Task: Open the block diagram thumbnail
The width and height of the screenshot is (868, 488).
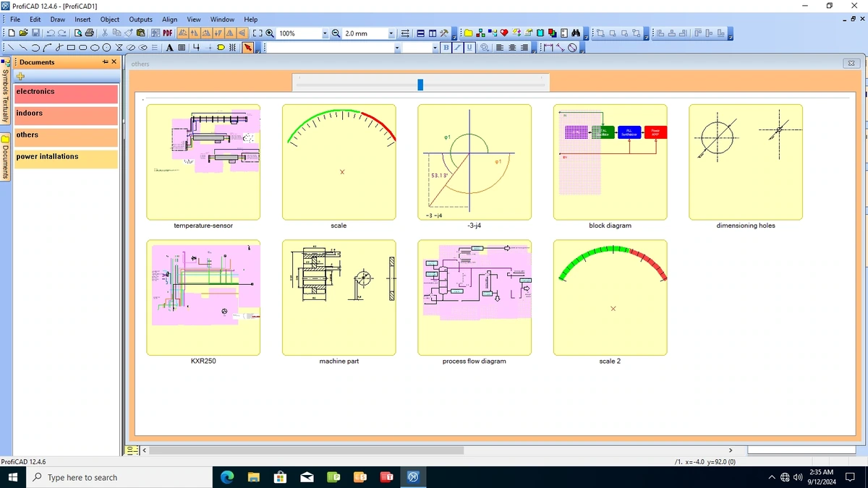Action: [610, 162]
